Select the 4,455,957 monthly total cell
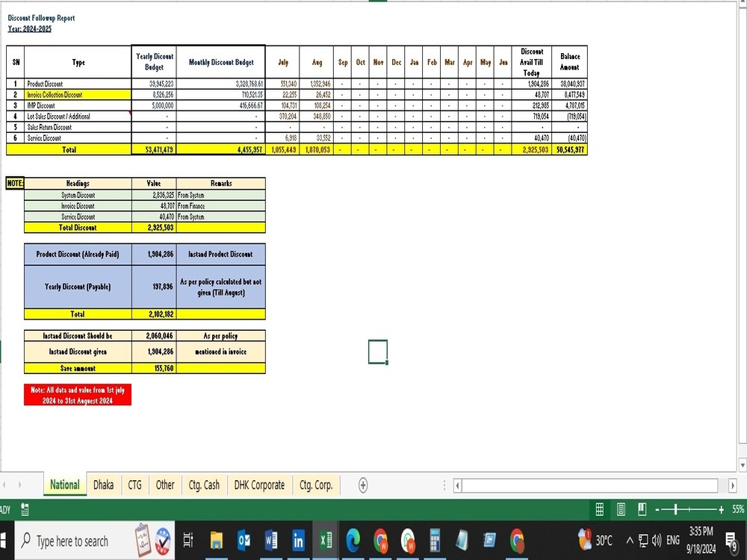 (x=220, y=149)
